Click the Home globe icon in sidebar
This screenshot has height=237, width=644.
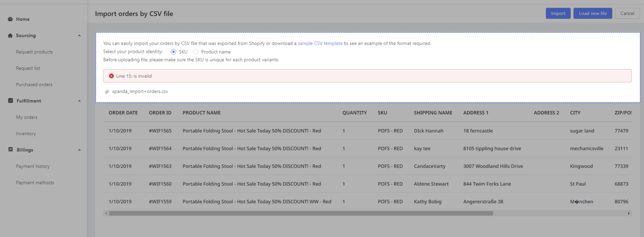[10, 19]
